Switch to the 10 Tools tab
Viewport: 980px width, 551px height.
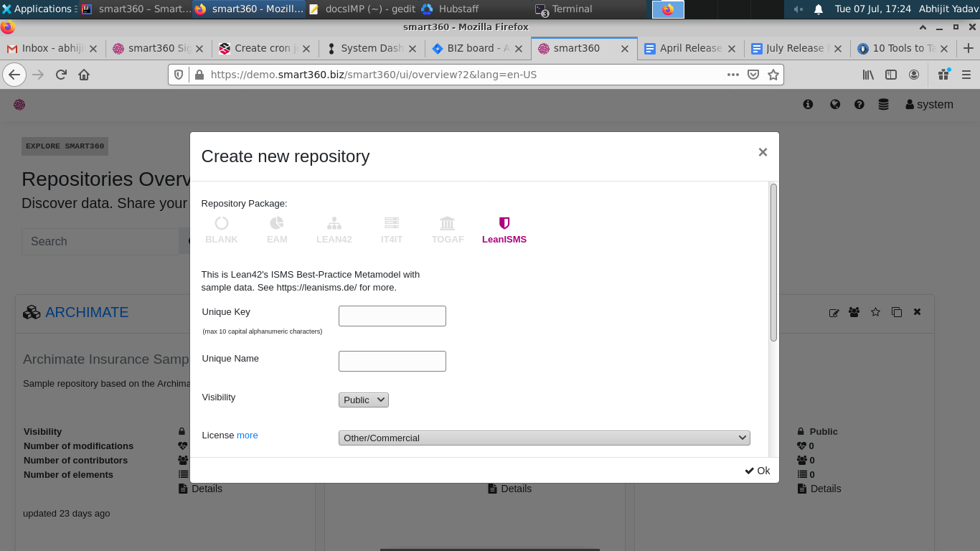tap(903, 48)
